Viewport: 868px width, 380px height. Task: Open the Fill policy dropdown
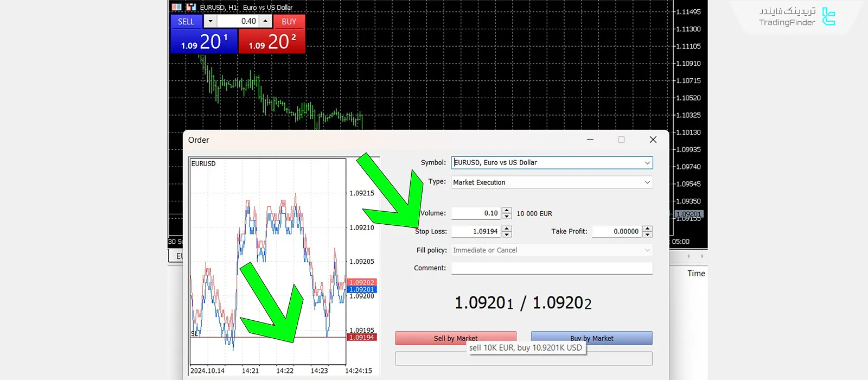647,250
